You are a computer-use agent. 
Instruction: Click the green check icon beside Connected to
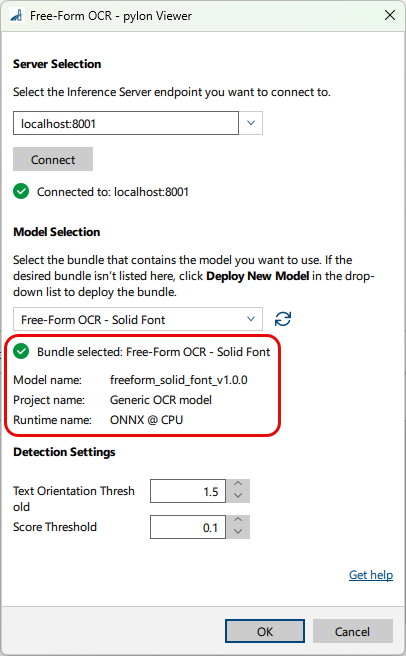click(21, 192)
